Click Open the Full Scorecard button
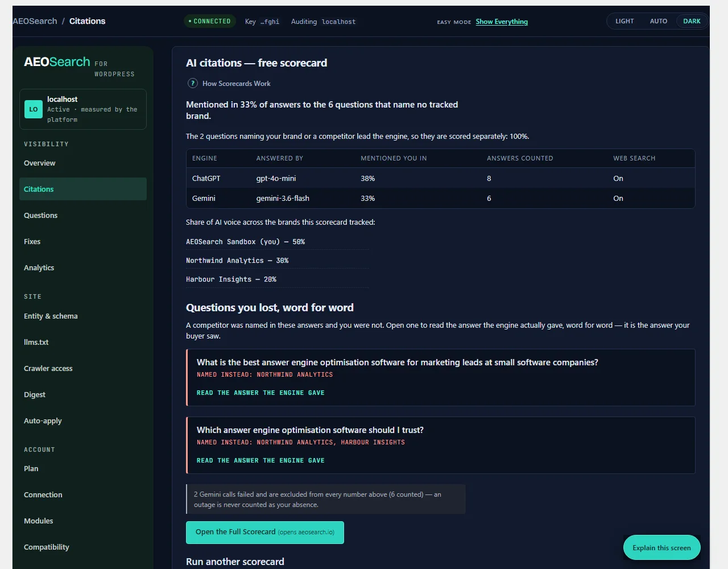This screenshot has width=728, height=569. 265,532
